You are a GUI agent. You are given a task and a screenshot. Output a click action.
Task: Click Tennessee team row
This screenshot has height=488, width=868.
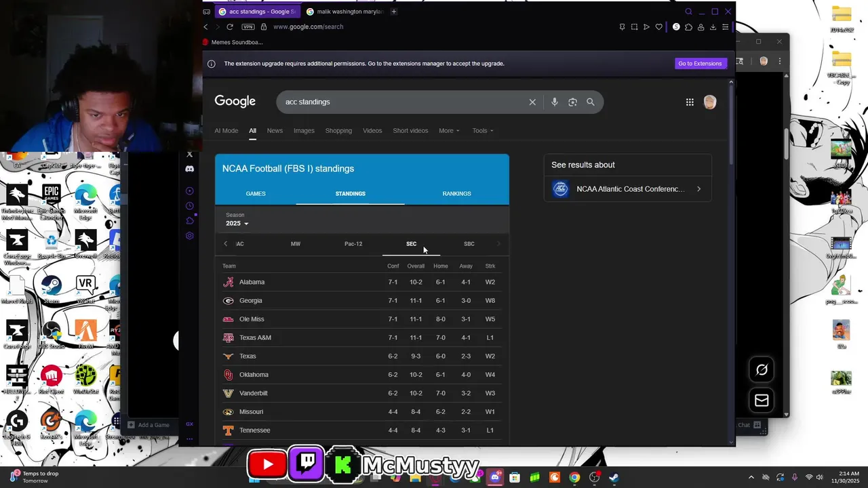(x=361, y=430)
